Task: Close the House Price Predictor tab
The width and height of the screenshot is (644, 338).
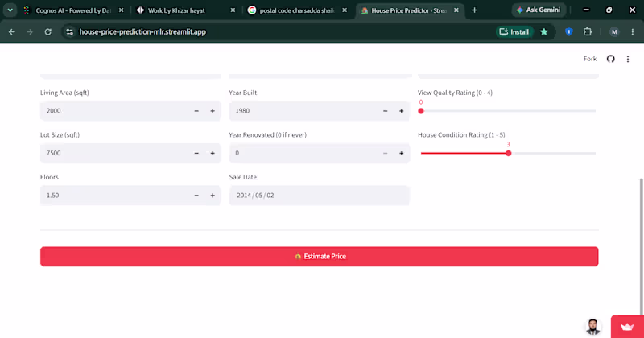Action: (456, 10)
